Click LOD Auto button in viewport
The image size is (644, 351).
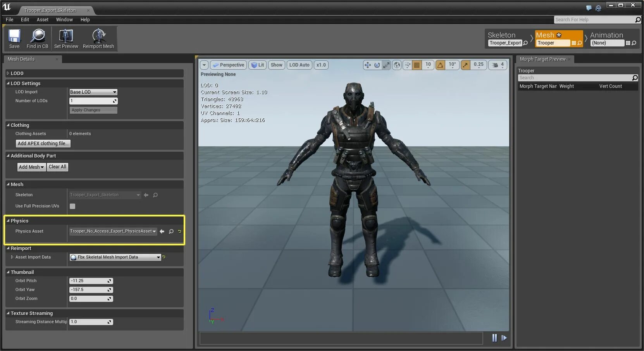tap(300, 65)
